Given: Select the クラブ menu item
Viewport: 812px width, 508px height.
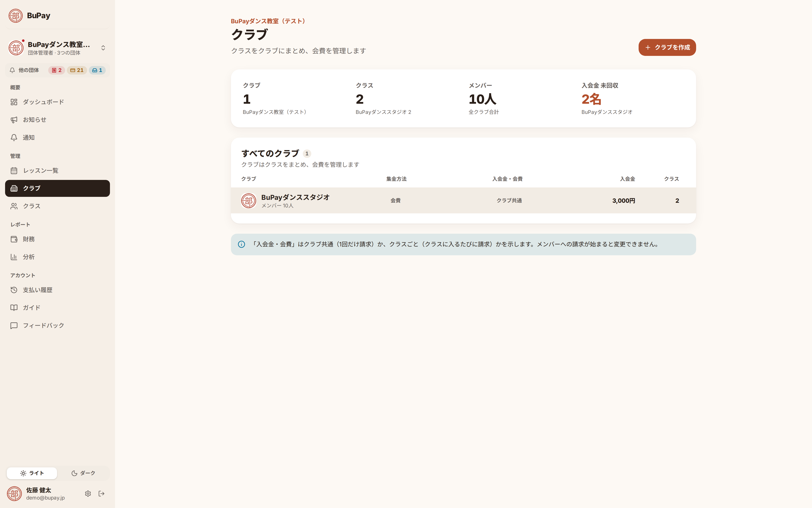Looking at the screenshot, I should (x=57, y=188).
